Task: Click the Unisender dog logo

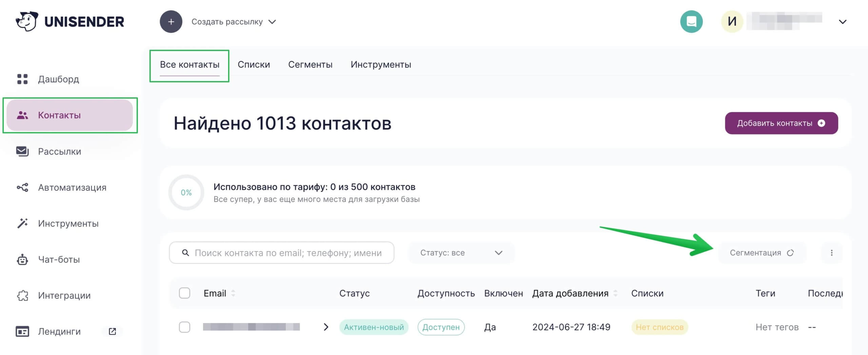Action: 27,21
